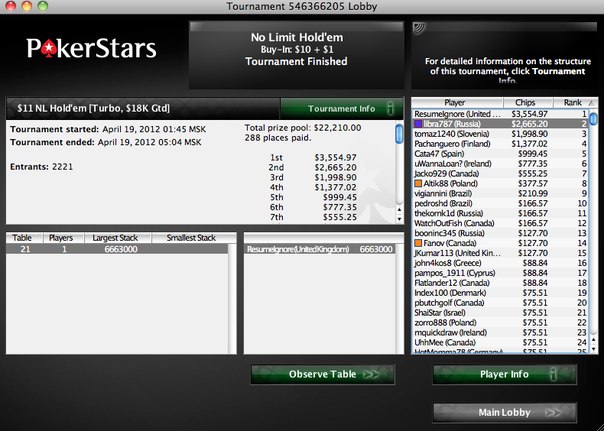
Task: Click the prize list scrollbar down arrow
Action: pyautogui.click(x=399, y=219)
